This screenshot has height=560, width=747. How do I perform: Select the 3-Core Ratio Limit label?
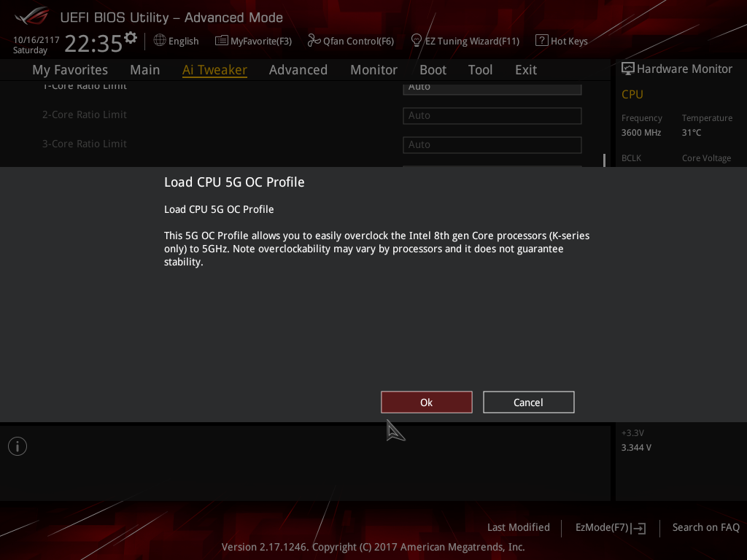click(x=85, y=144)
